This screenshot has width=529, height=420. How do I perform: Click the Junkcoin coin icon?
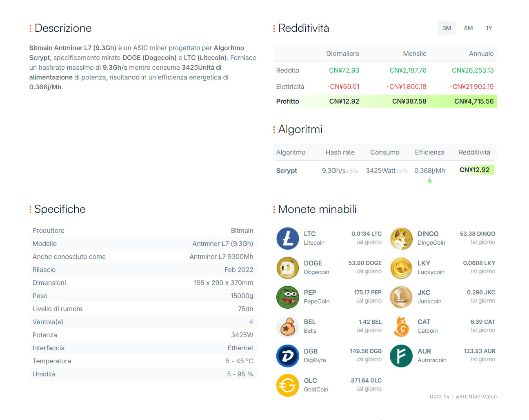pos(401,297)
